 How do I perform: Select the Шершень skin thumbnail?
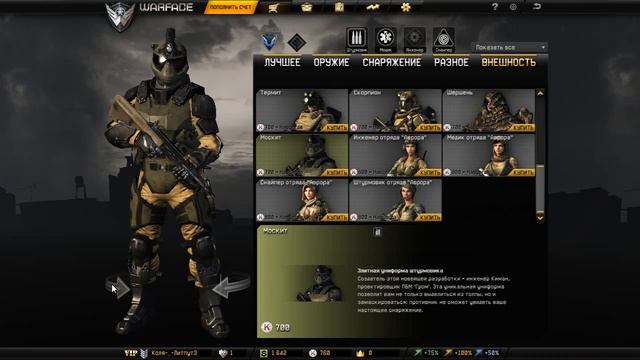pos(489,110)
